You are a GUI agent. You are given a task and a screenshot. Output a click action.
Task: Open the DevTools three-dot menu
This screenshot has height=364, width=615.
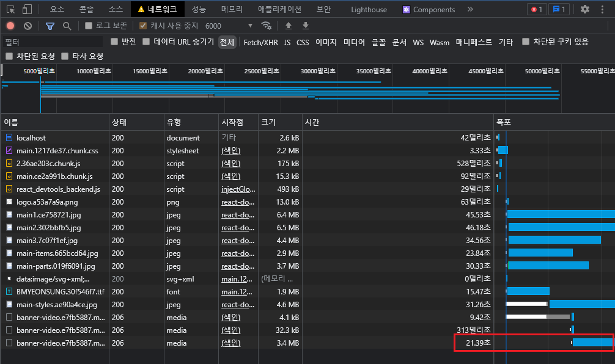pos(602,9)
